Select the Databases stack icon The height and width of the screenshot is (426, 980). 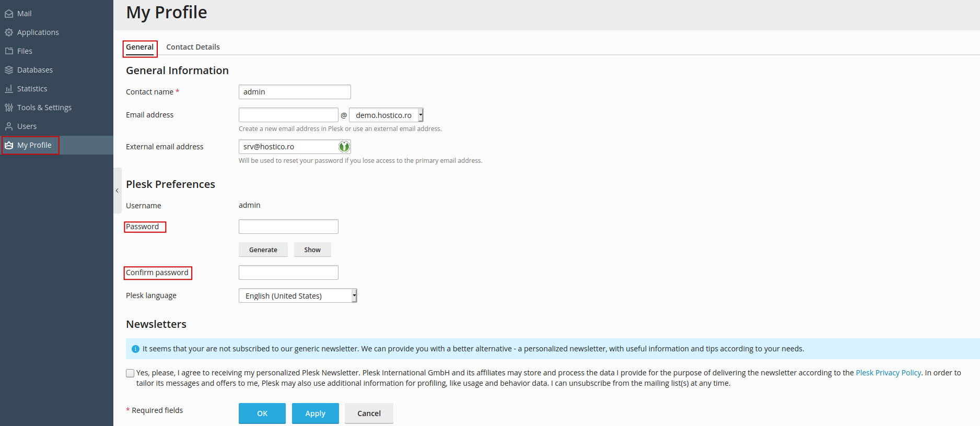click(9, 70)
